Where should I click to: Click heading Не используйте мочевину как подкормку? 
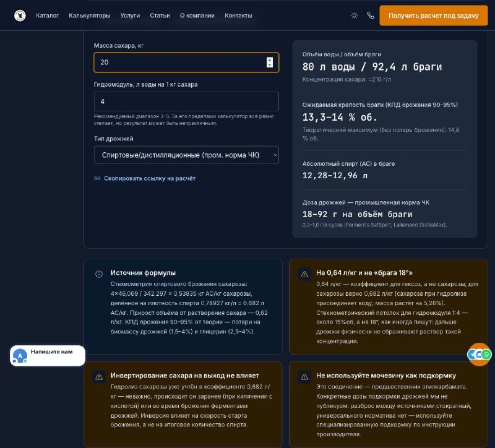pyautogui.click(x=386, y=376)
